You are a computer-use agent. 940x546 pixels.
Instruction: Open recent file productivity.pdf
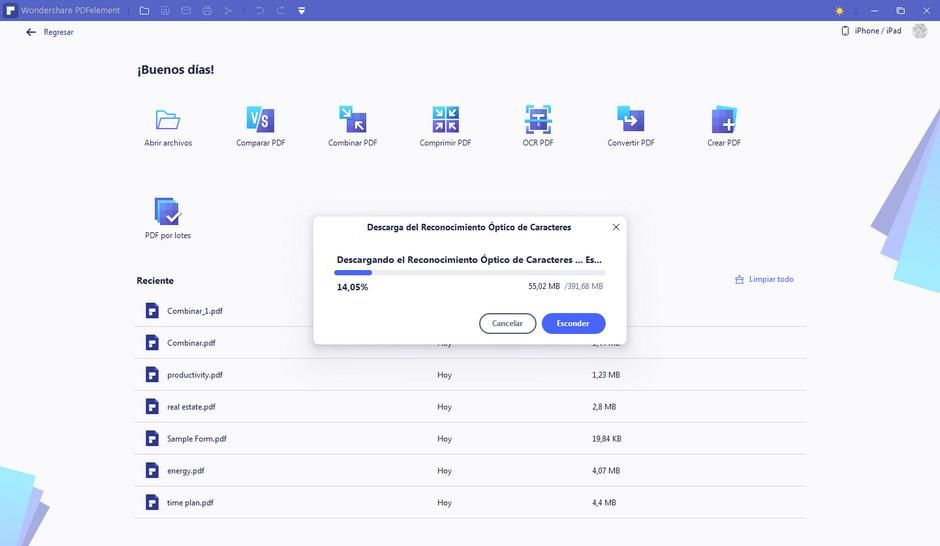(x=194, y=375)
